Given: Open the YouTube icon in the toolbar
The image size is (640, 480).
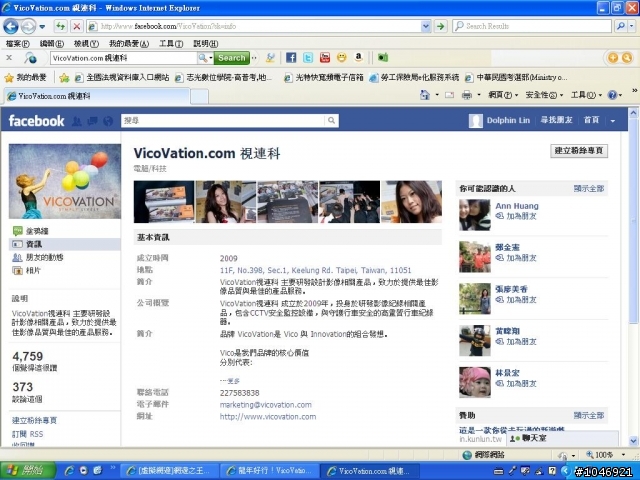Looking at the screenshot, I should pos(325,58).
